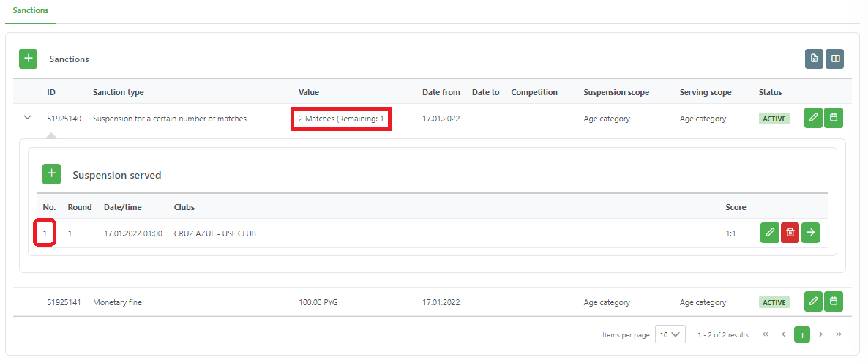Add a Suspension served entry with plus button
Viewport: 868px width, 363px height.
[x=51, y=174]
